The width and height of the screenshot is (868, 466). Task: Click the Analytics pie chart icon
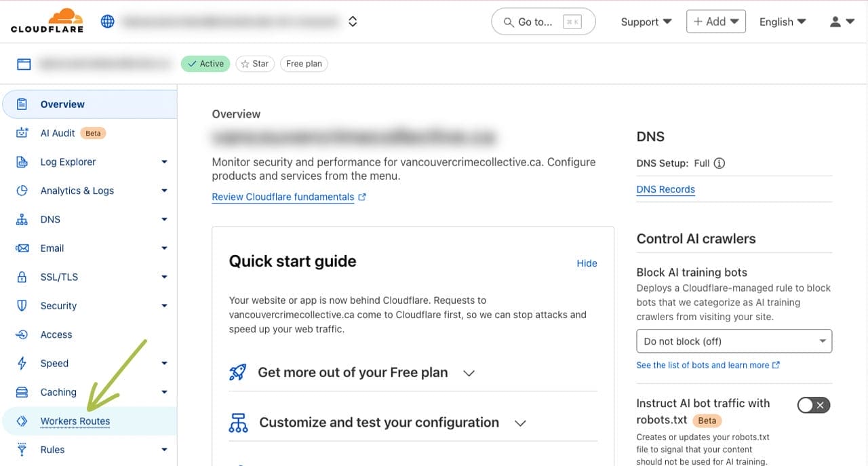coord(22,191)
